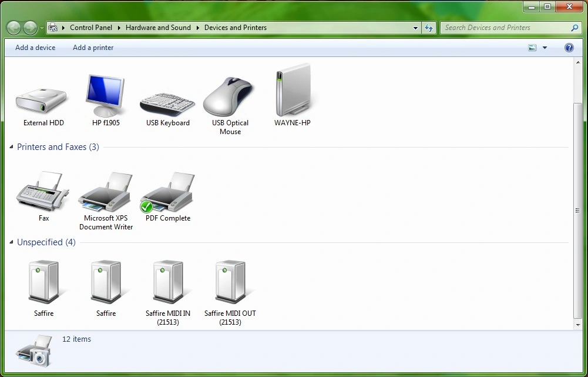The width and height of the screenshot is (588, 377).
Task: Click the Unspecified (4) heading
Action: point(46,242)
